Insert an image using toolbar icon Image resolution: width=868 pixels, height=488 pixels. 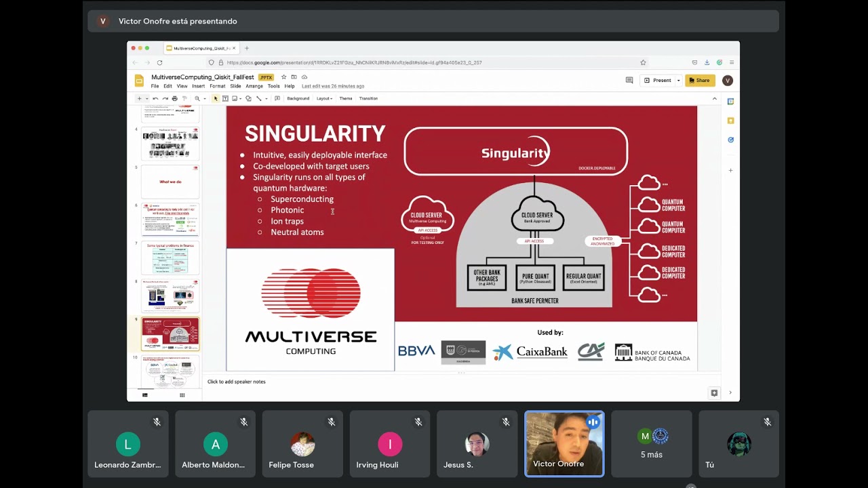(235, 98)
